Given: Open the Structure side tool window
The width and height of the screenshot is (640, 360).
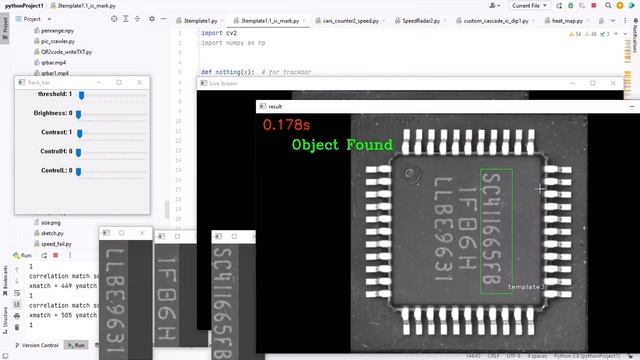Looking at the screenshot, I should click(5, 320).
